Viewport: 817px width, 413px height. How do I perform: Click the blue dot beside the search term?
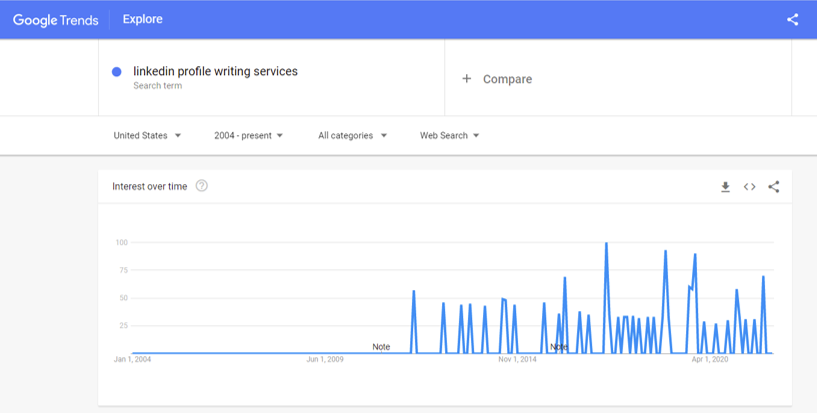[x=117, y=72]
